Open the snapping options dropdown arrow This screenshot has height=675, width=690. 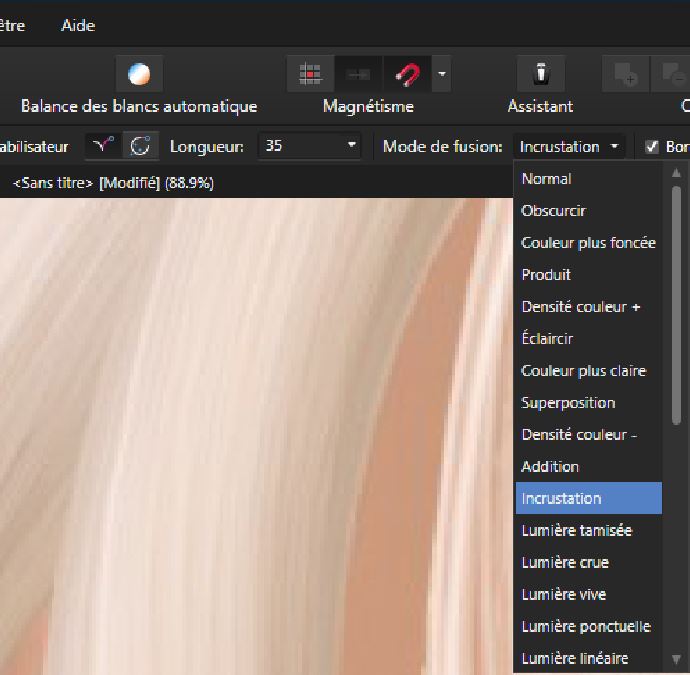(x=442, y=73)
